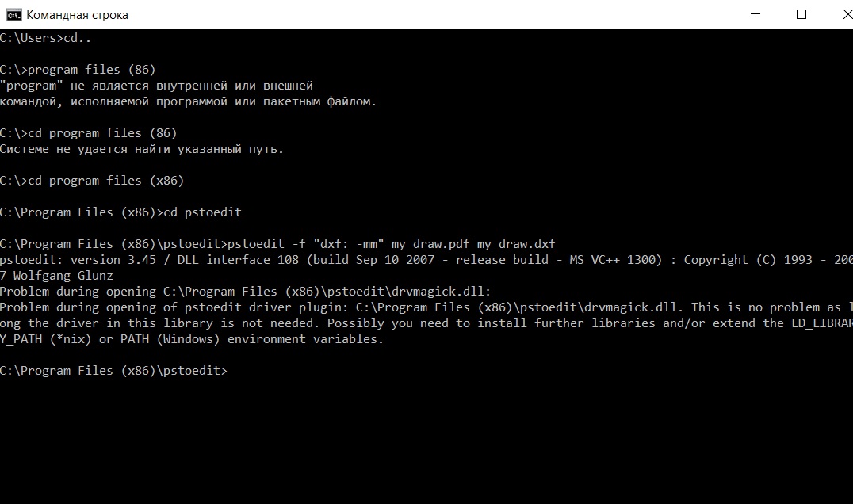Click the "C:\>program files (86)" command line
The width and height of the screenshot is (853, 504).
coord(78,70)
